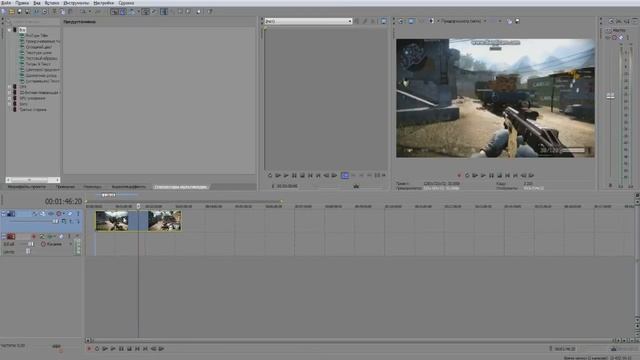
Task: Arm the audio track for recording
Action: [x=33, y=236]
